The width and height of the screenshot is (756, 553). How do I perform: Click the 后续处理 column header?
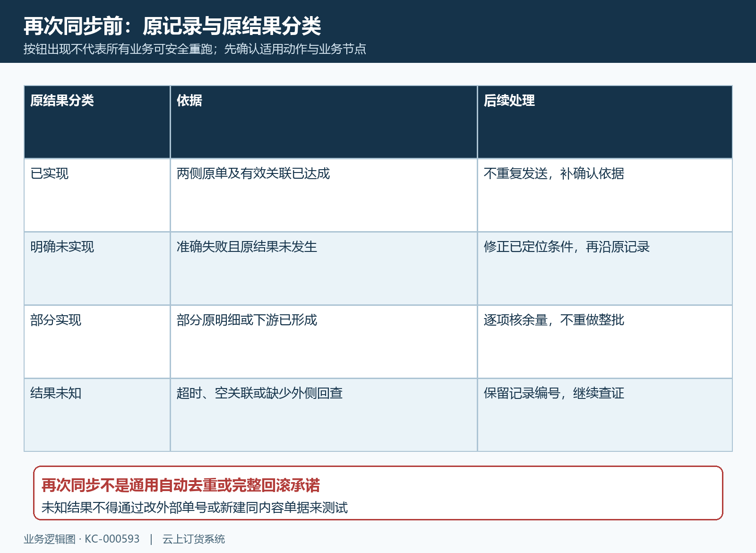[x=605, y=122]
